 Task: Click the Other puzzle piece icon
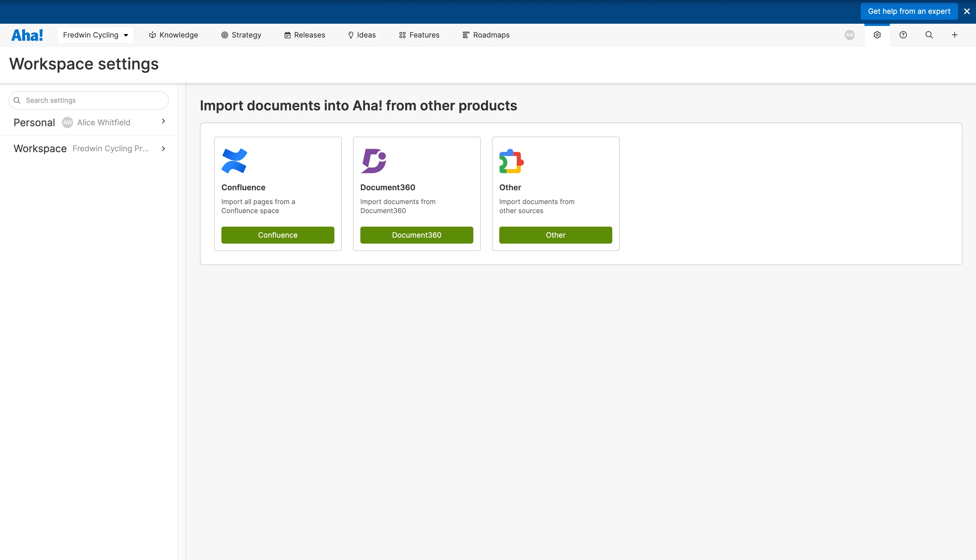tap(511, 161)
